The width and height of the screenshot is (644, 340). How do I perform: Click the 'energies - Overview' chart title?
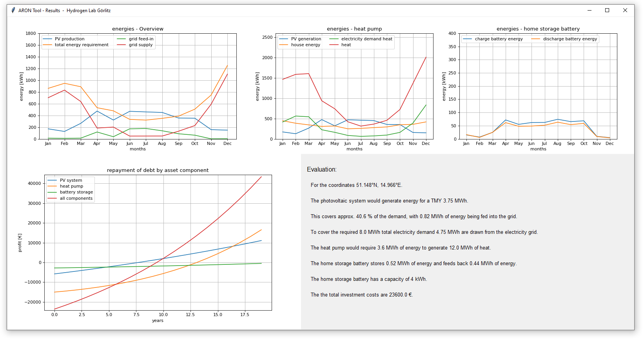click(x=138, y=29)
